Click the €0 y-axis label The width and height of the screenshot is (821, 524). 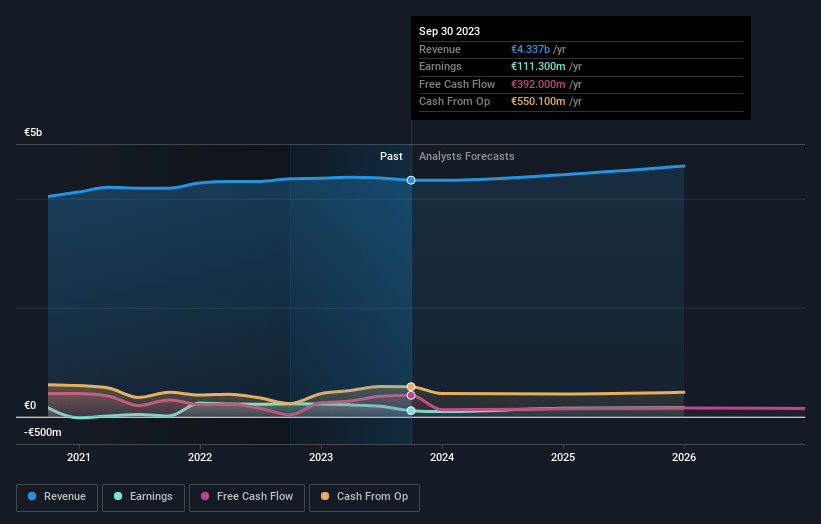pos(30,405)
